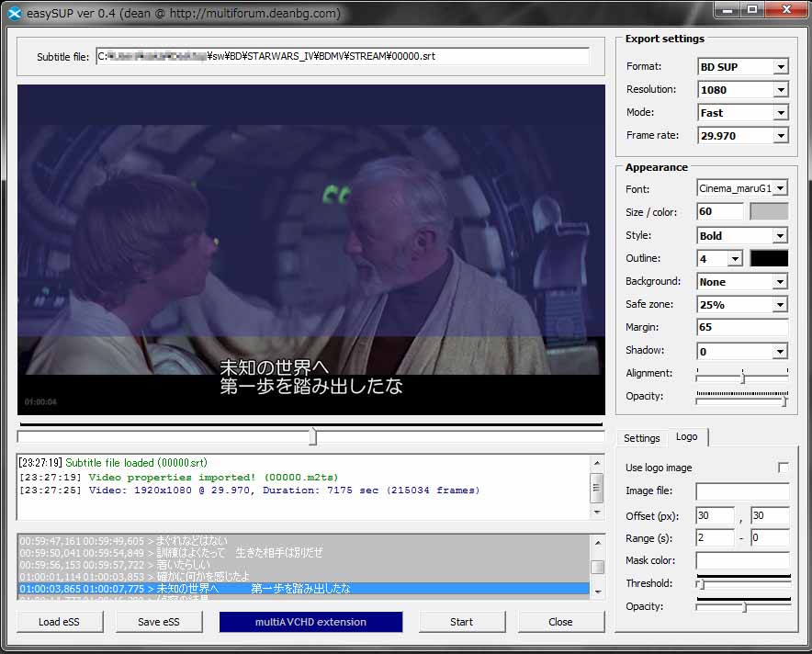Click the Mask color field
This screenshot has height=654, width=812.
(x=742, y=560)
